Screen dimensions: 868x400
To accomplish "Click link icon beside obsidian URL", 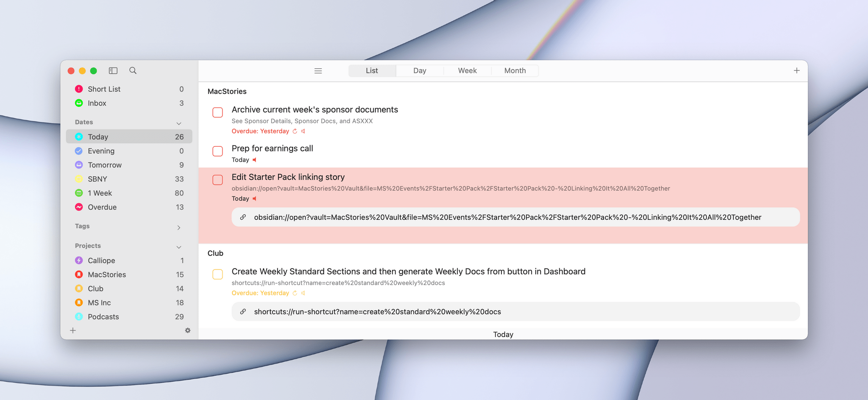I will (x=243, y=217).
